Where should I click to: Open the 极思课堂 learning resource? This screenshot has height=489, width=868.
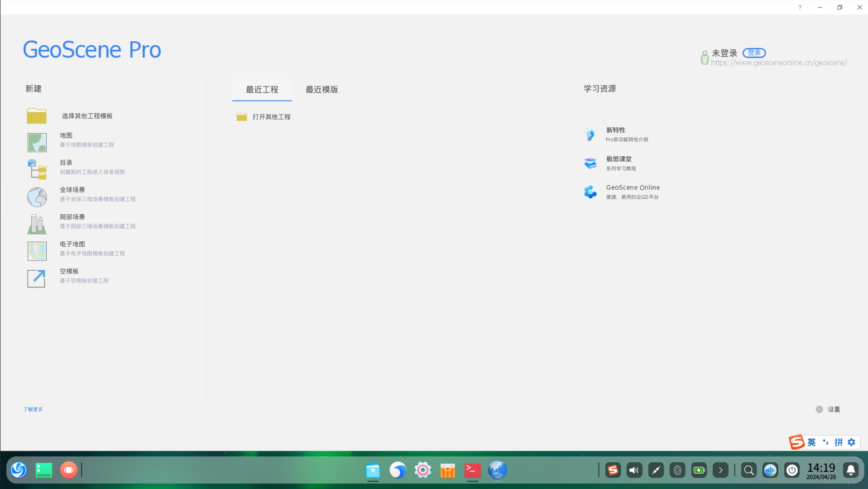(x=621, y=163)
